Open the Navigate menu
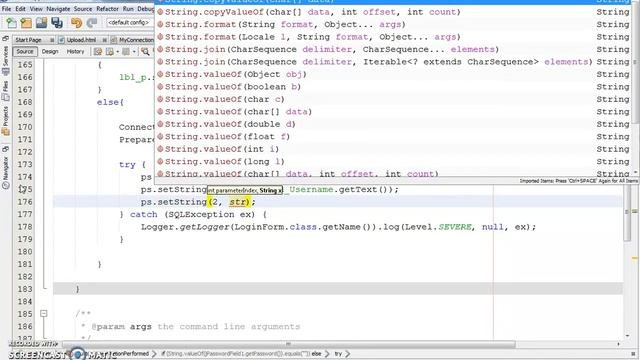This screenshot has width=640, height=360. coord(58,9)
